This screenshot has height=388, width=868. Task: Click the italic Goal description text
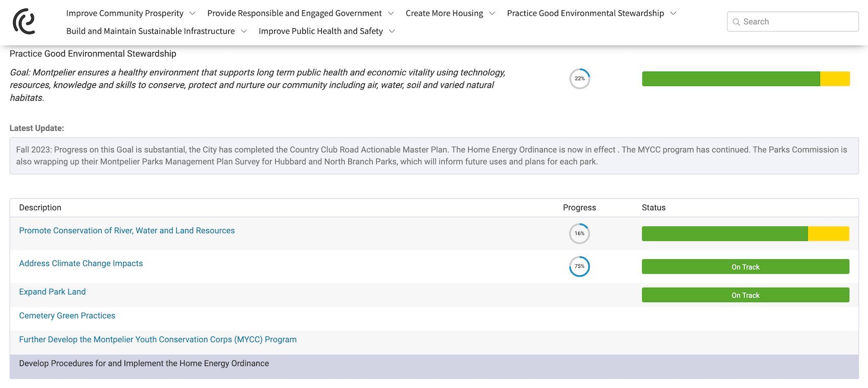coord(258,85)
